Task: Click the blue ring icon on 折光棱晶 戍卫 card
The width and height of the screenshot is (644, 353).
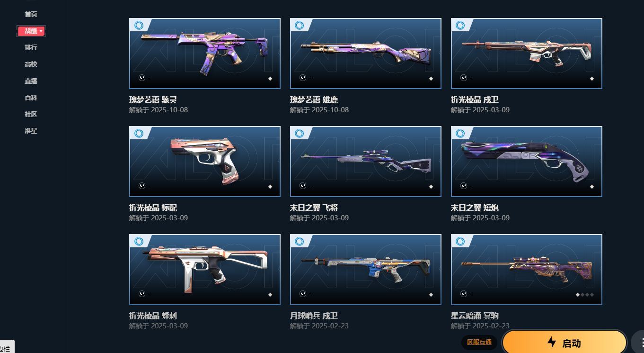Action: [x=460, y=26]
